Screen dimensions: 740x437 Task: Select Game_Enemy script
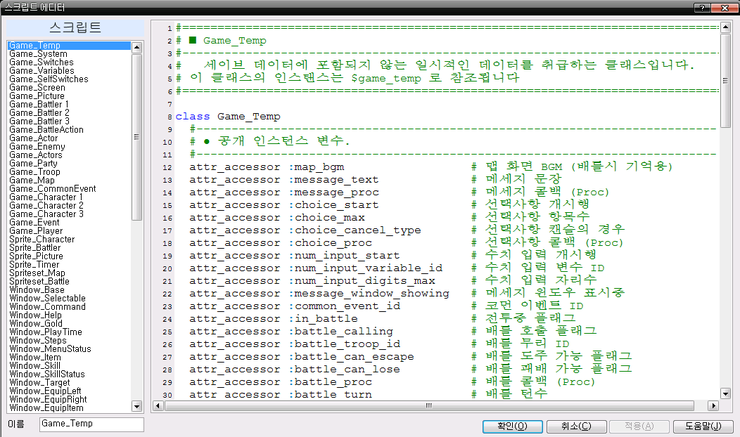69,147
